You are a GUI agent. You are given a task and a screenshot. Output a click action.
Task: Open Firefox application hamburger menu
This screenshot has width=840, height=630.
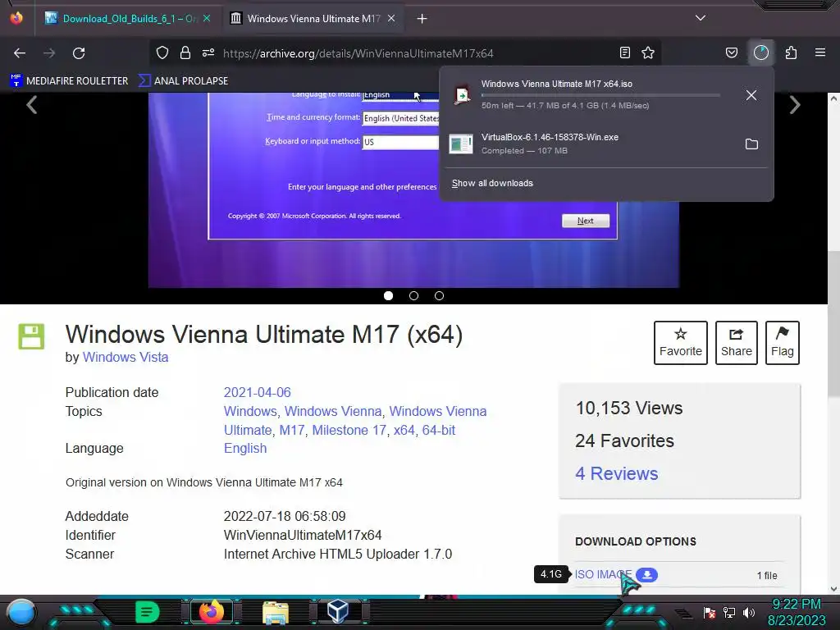pos(820,52)
